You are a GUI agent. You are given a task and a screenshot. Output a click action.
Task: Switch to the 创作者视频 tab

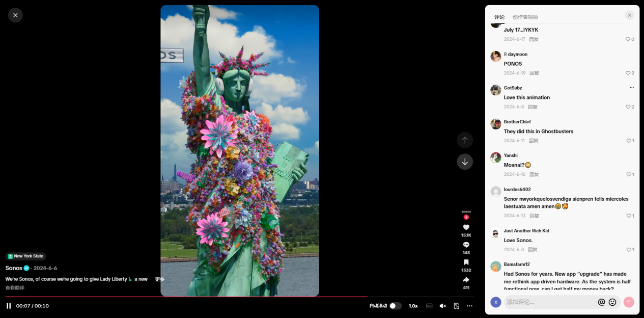click(525, 17)
